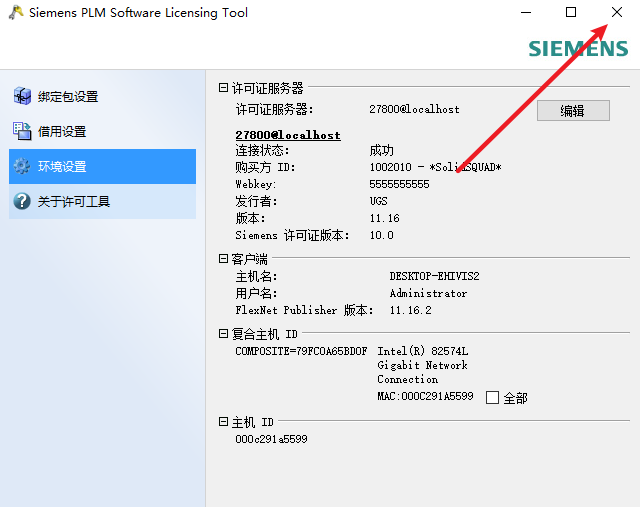Screen dimensions: 640x507
Task: Click the licensing tool key icon in title bar
Action: (x=16, y=13)
